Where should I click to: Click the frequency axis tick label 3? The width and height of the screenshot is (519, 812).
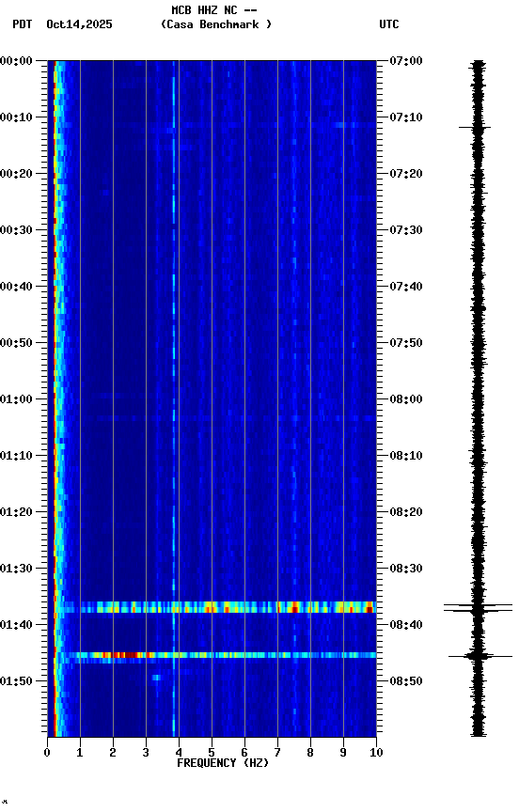pos(146,753)
